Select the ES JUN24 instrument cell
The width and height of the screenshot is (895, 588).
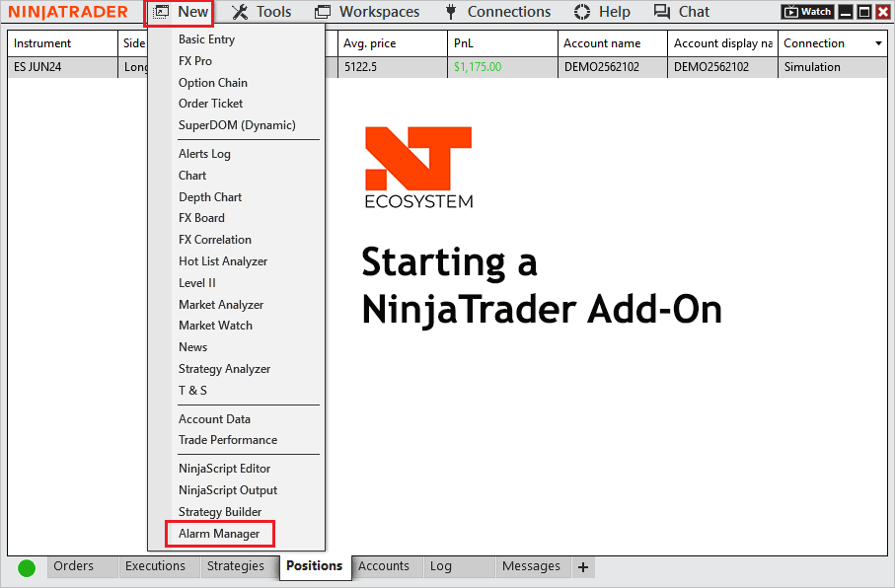(x=62, y=67)
